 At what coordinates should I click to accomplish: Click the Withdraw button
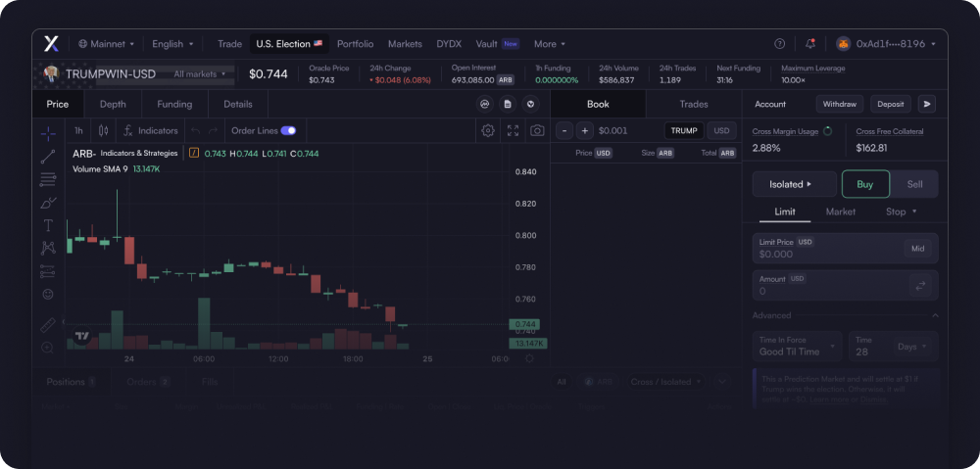click(840, 105)
